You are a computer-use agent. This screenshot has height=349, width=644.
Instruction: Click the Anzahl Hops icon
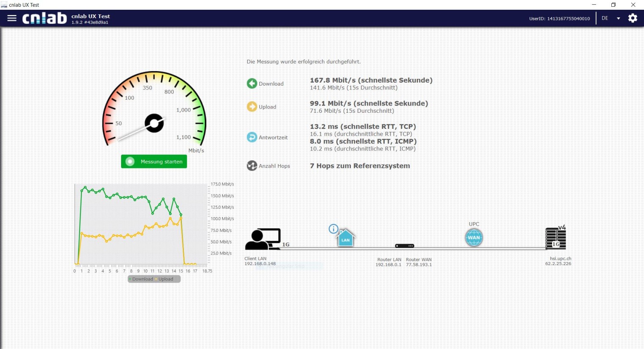coord(252,166)
